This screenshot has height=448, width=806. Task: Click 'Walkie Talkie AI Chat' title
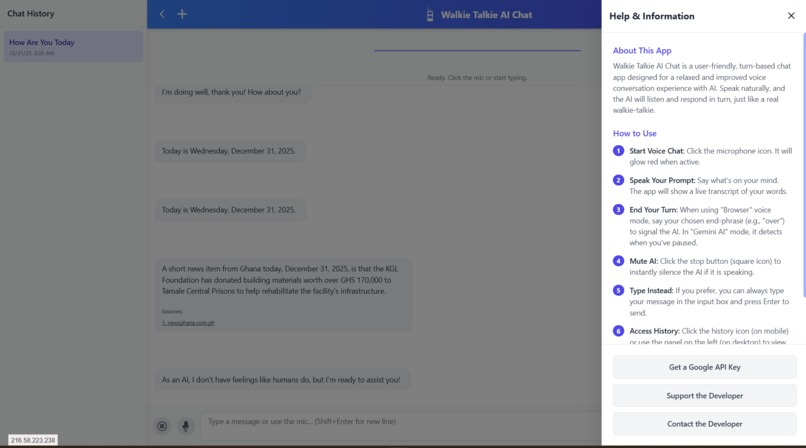(x=486, y=15)
